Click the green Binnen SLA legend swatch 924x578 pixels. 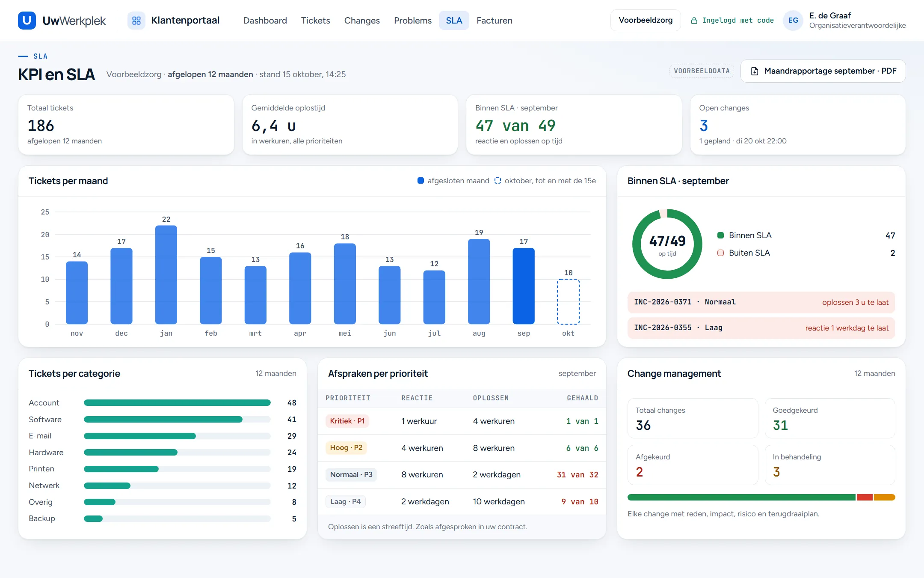(x=720, y=235)
